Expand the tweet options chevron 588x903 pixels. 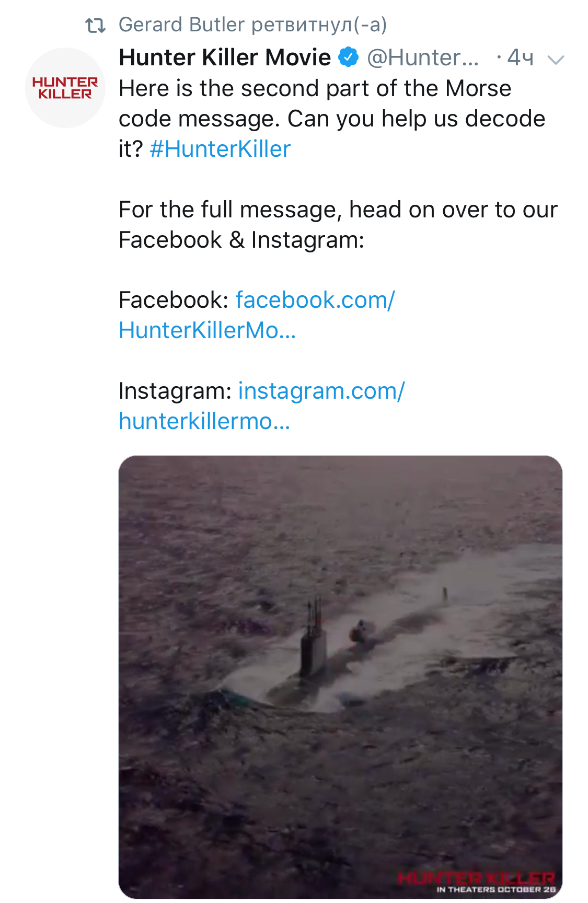click(x=555, y=60)
